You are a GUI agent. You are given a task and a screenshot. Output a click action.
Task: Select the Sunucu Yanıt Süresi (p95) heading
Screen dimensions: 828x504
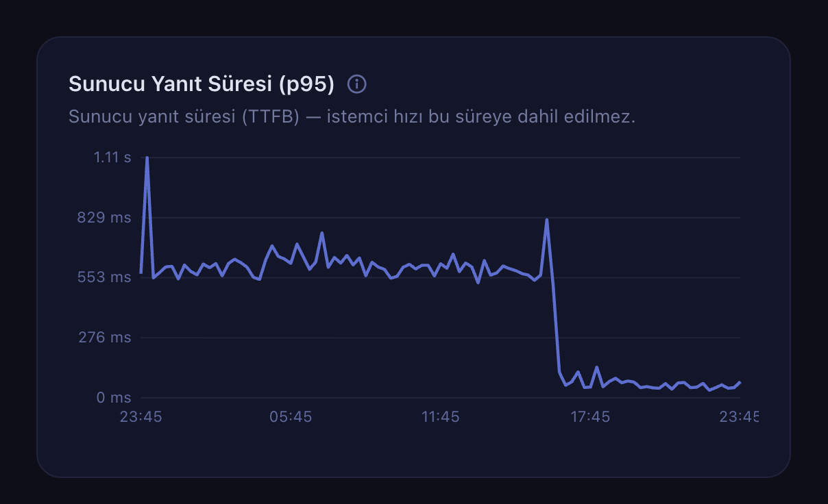202,84
